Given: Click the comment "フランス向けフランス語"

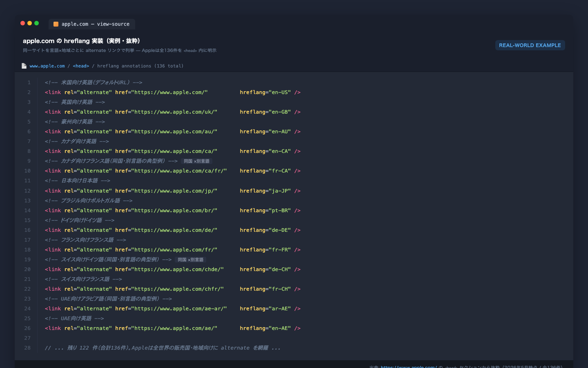Looking at the screenshot, I should (x=85, y=240).
